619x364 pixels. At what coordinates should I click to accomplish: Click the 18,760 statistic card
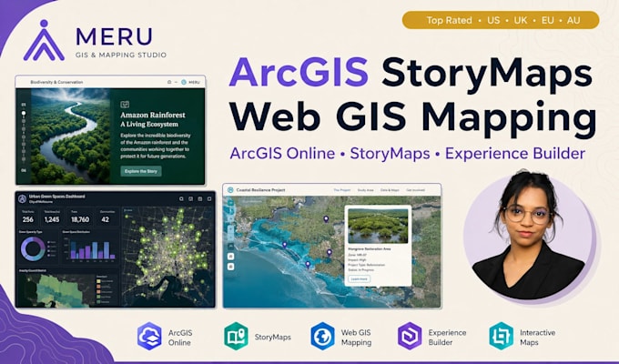(x=80, y=217)
